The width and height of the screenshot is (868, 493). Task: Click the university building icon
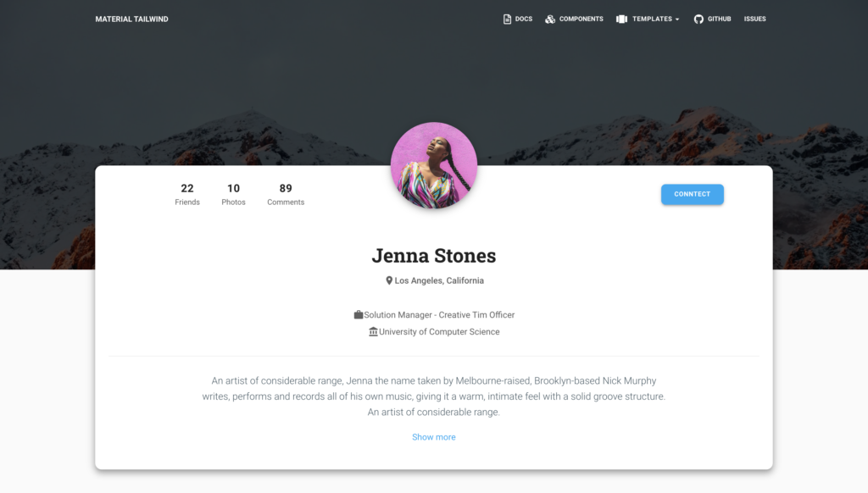[x=373, y=331]
